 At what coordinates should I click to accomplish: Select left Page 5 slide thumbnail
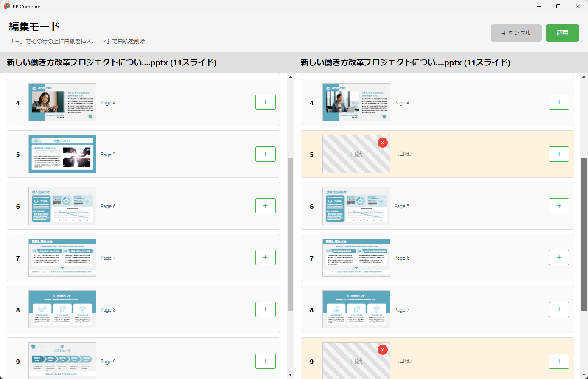[62, 154]
